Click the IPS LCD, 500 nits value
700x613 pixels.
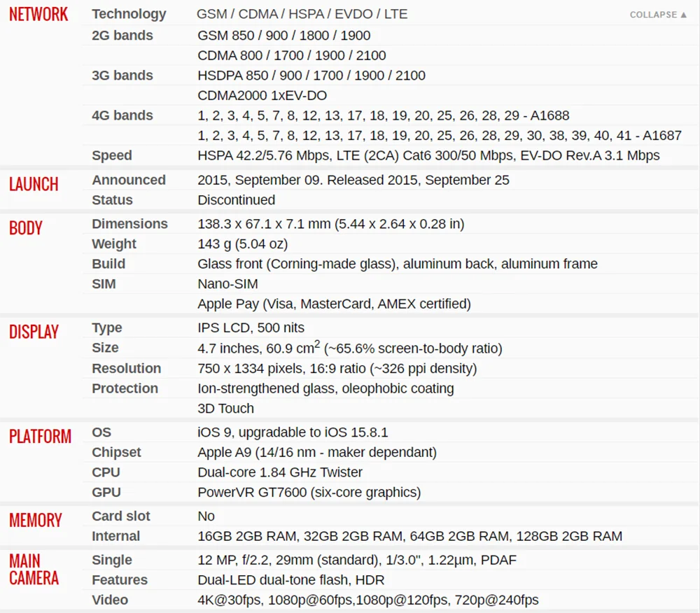point(251,328)
